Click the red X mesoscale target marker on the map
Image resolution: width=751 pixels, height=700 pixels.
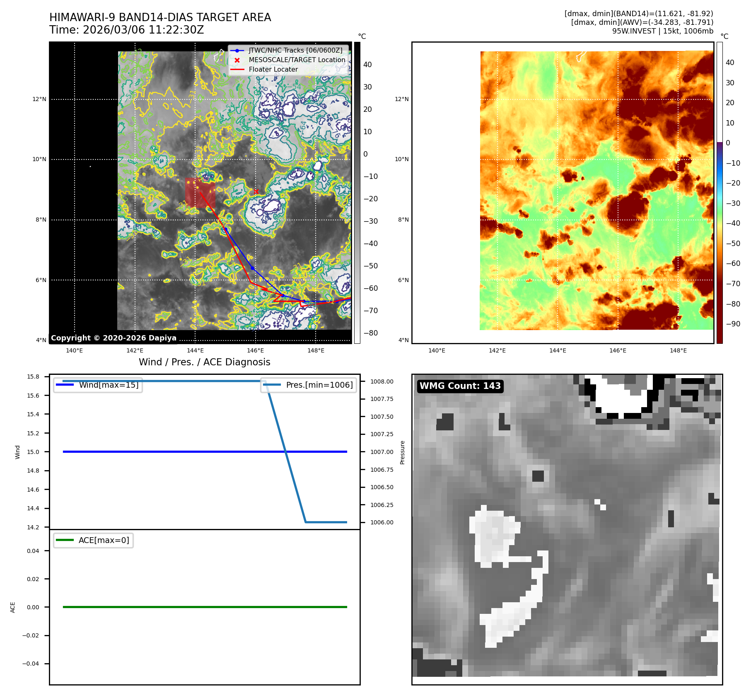(256, 191)
